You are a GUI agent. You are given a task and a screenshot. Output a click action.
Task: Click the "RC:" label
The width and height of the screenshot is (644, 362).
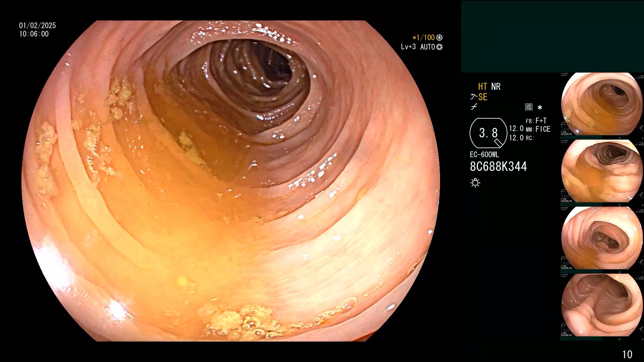click(530, 138)
